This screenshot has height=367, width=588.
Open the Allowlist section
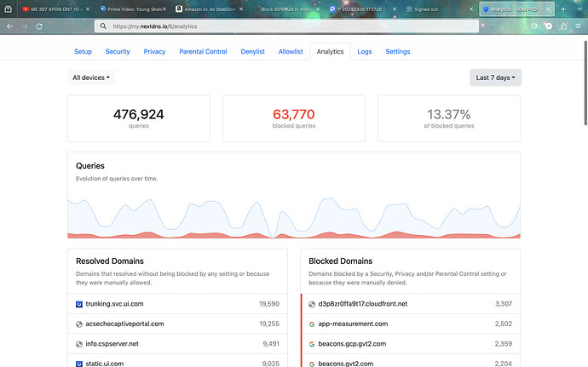tap(291, 51)
